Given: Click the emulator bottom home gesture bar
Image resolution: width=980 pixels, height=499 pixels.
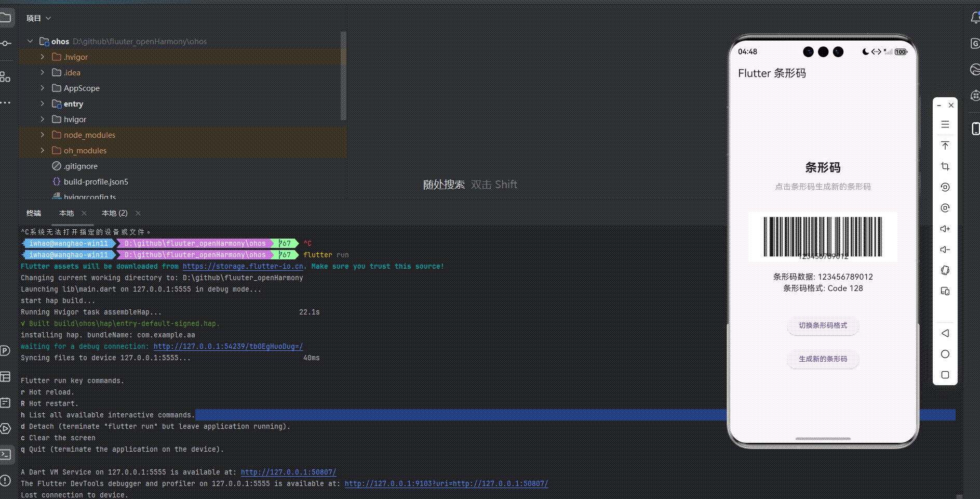Looking at the screenshot, I should coord(823,439).
